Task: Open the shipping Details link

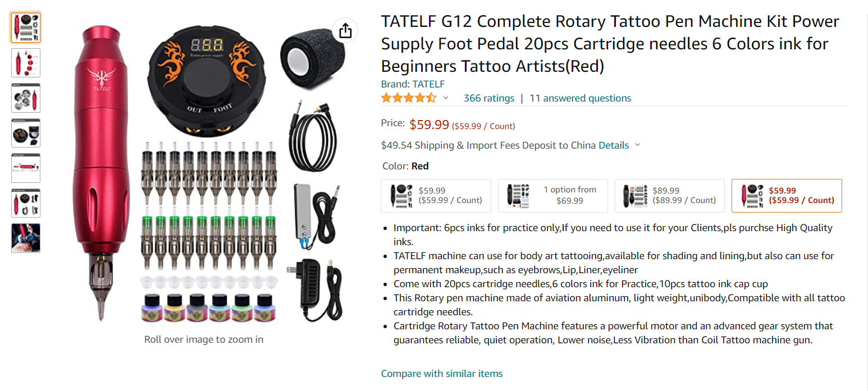Action: [614, 145]
